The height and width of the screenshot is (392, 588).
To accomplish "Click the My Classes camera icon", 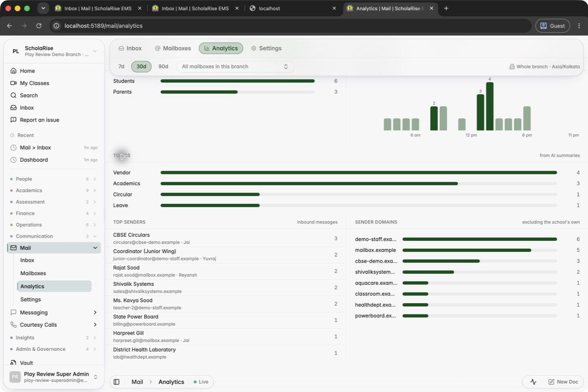I will (x=13, y=83).
